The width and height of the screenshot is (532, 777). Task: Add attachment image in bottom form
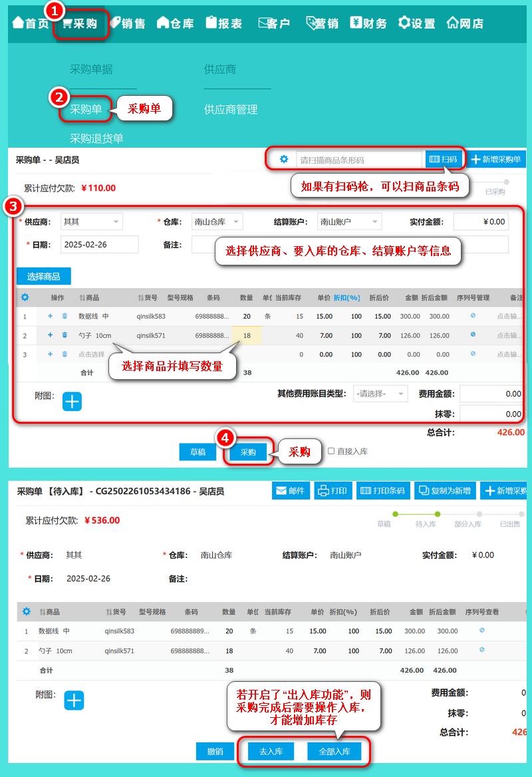tap(74, 700)
